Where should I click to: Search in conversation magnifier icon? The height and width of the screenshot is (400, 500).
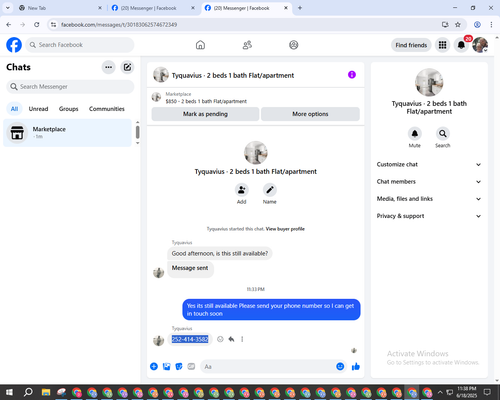click(443, 134)
